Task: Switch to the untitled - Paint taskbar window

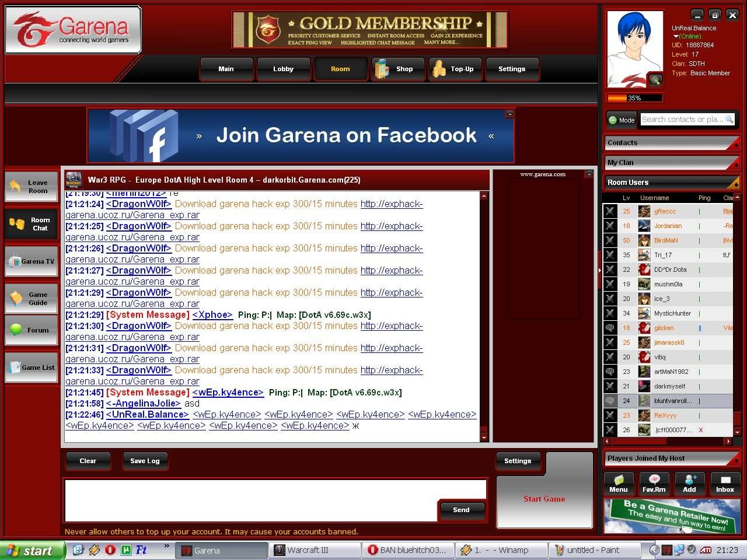Action: click(x=594, y=550)
